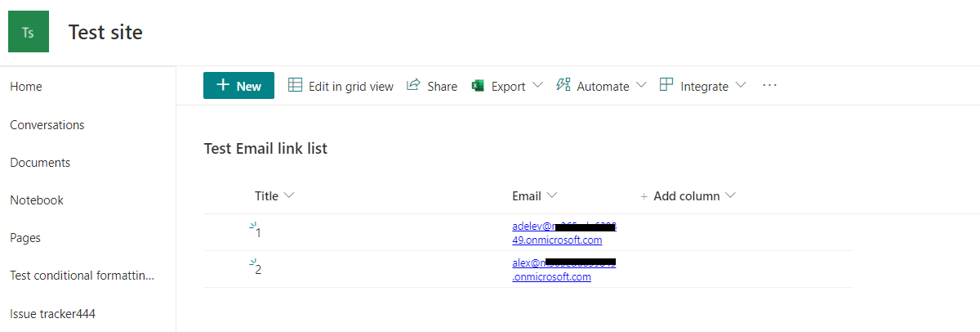
Task: Click the Automate flow icon
Action: 563,85
